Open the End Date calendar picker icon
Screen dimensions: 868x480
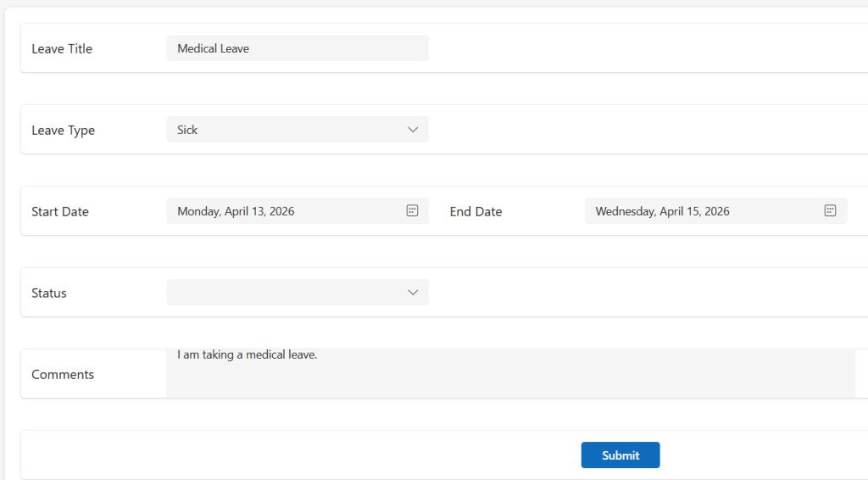(x=830, y=210)
